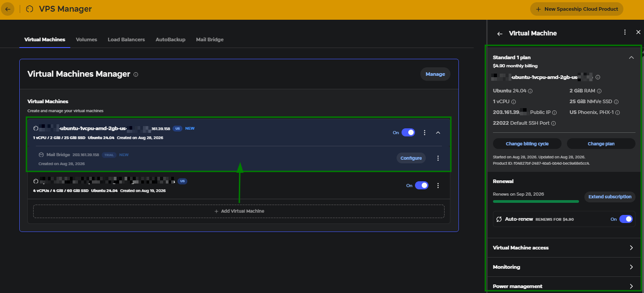
Task: Turn off the Auto-renew switch
Action: click(x=626, y=219)
